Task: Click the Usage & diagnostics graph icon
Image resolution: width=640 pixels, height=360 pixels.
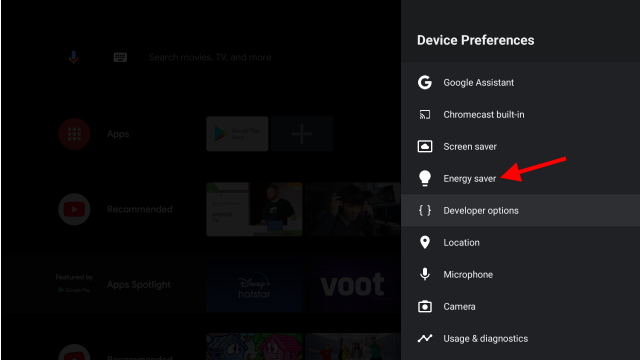Action: click(424, 338)
